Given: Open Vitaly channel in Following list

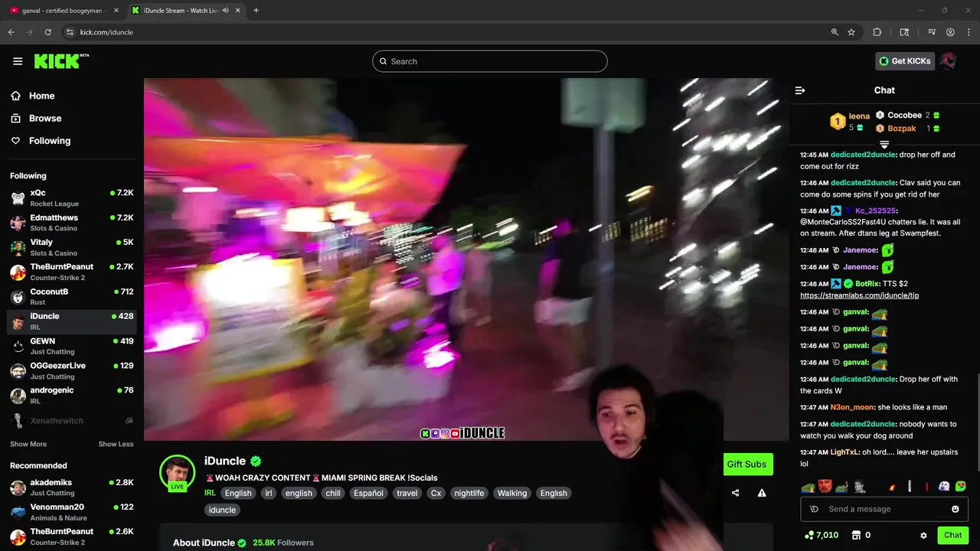Looking at the screenshot, I should [72, 247].
